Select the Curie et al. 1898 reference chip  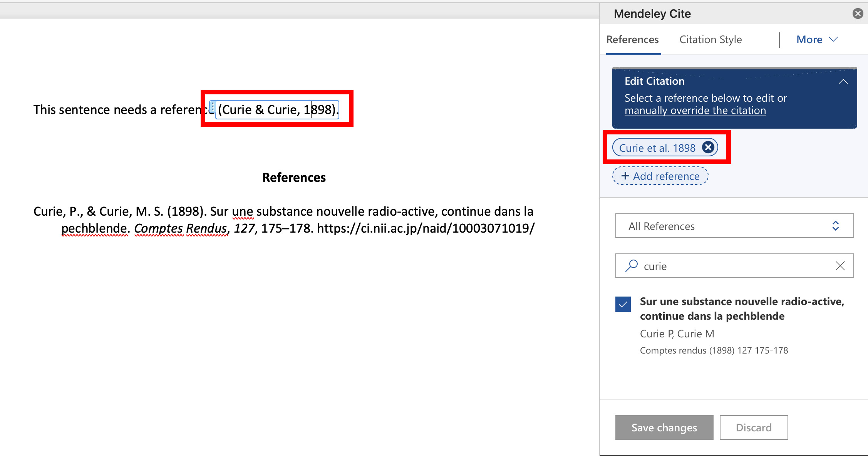(657, 148)
